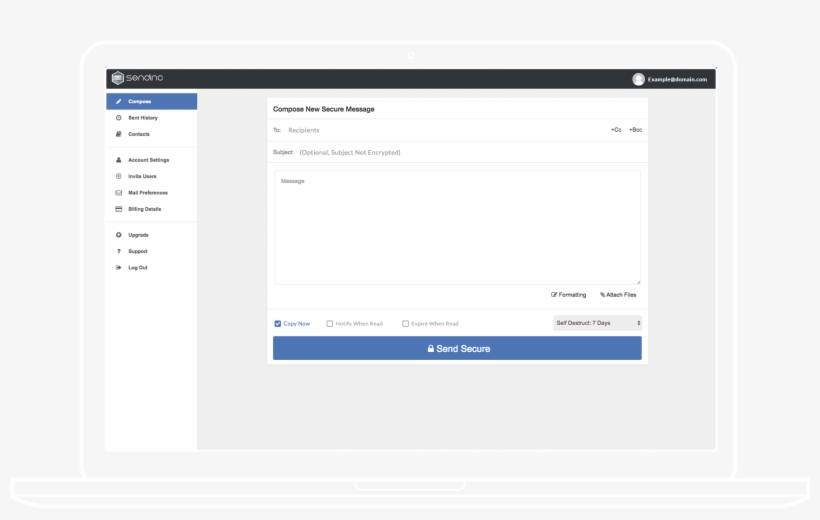Expand the +Cc recipient field
This screenshot has height=520, width=820.
(x=616, y=130)
